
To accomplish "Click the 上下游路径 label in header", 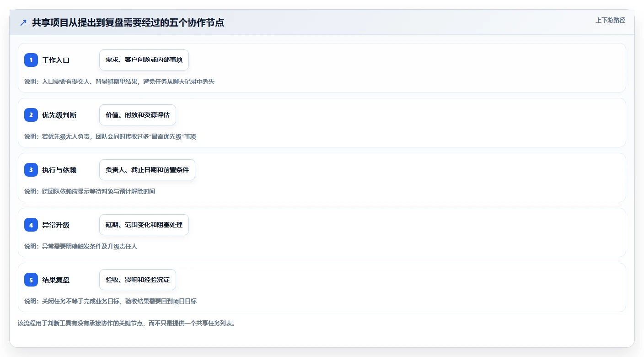I will click(x=610, y=20).
